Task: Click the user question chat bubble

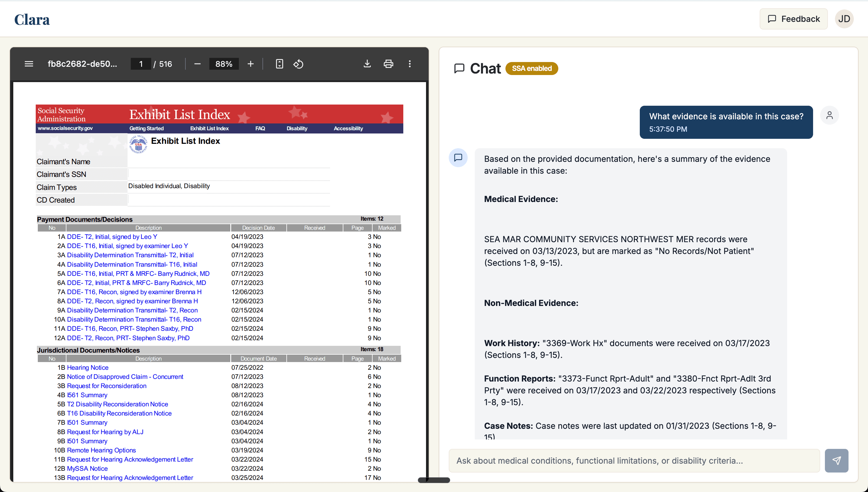Action: 726,122
